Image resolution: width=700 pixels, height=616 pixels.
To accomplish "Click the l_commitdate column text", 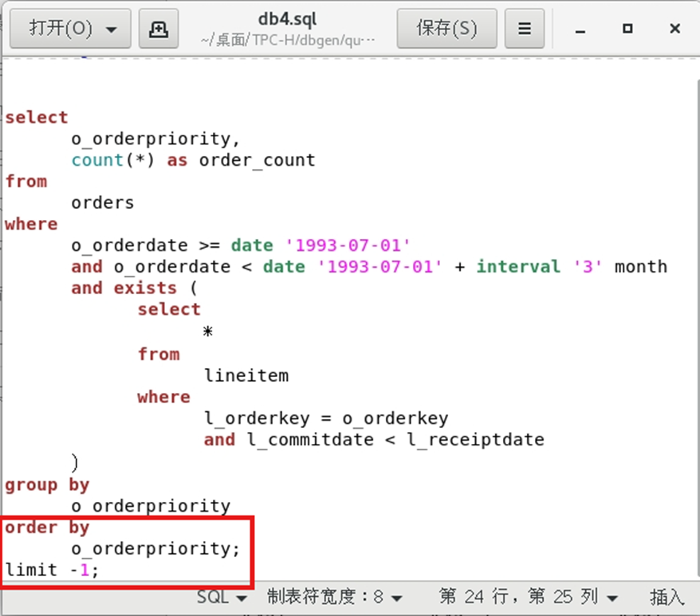I will pos(311,440).
